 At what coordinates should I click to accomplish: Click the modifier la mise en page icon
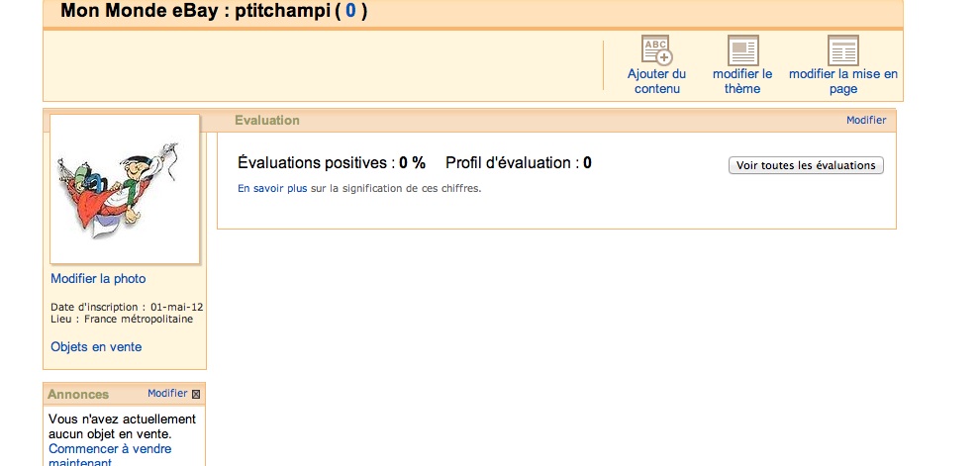(843, 50)
